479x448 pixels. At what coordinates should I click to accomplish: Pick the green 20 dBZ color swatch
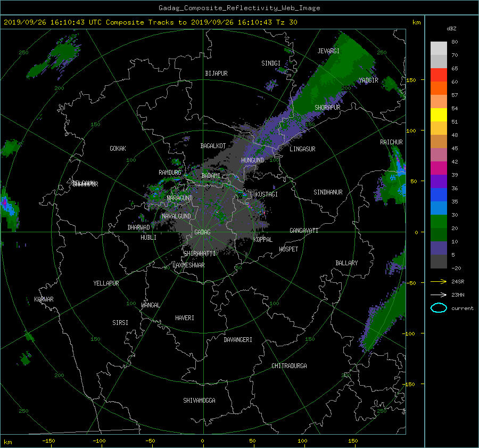coord(439,222)
